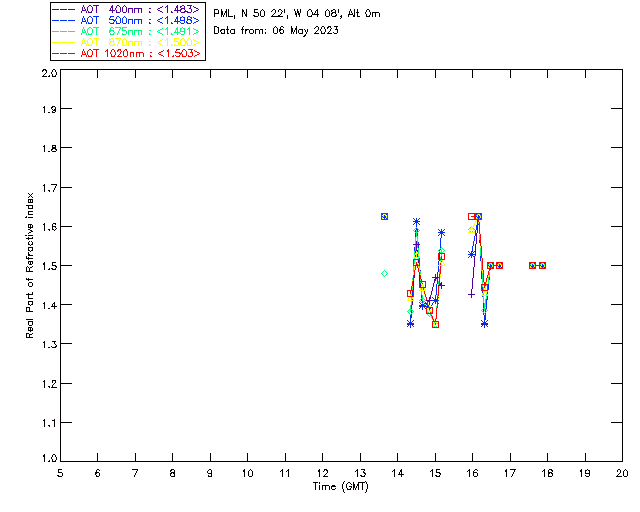Click y-axis tick label 2.0
640x512 pixels.
click(49, 73)
